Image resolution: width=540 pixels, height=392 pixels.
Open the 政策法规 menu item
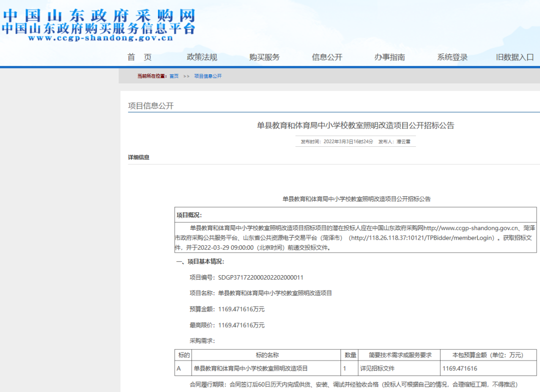[x=202, y=57]
